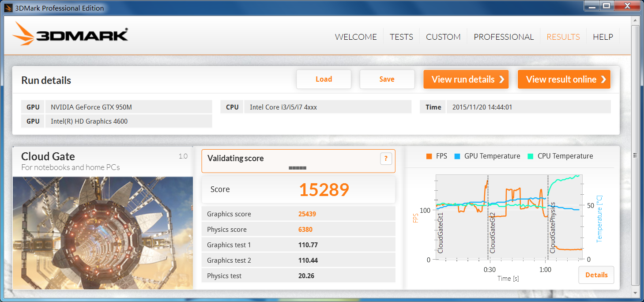Click the validating progress indicator dots
644x302 pixels.
pos(298,168)
